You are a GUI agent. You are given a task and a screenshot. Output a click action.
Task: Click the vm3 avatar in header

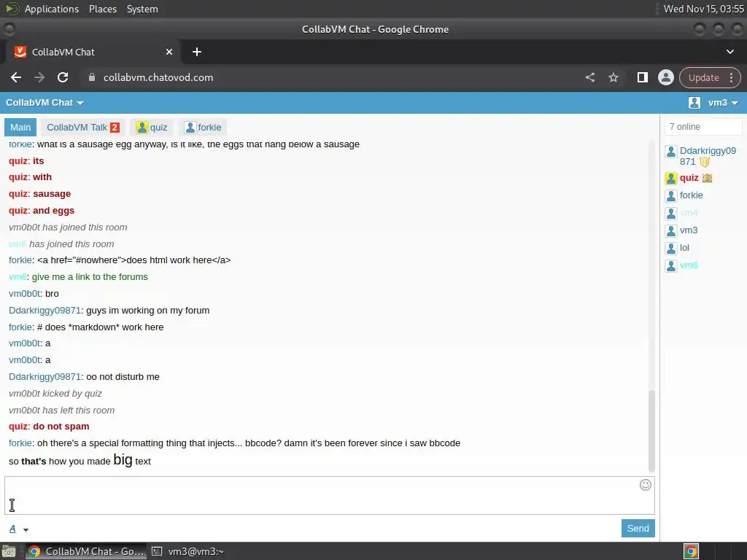694,103
